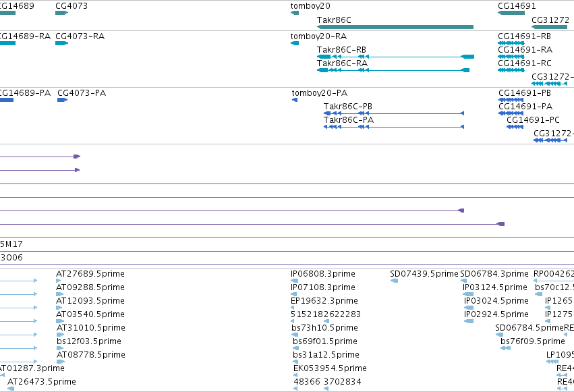Image resolution: width=574 pixels, height=392 pixels.
Task: Select the tomboy20-PA protein label
Action: (320, 93)
